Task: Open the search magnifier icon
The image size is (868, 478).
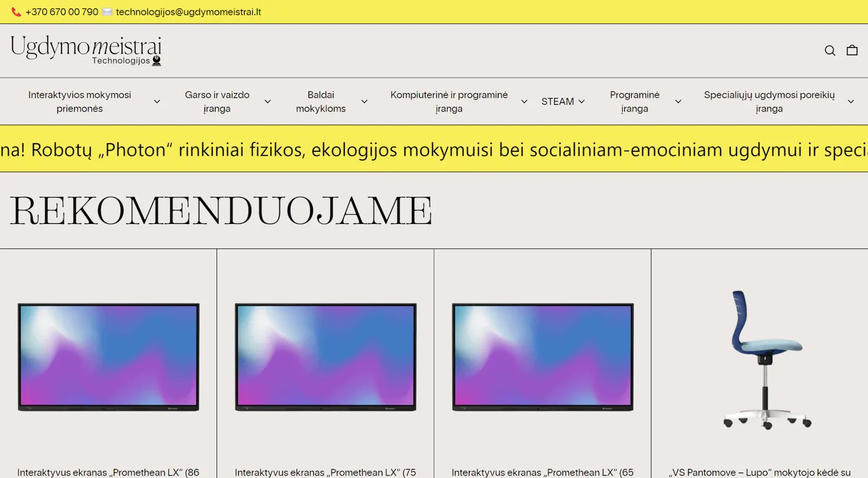Action: [x=830, y=51]
